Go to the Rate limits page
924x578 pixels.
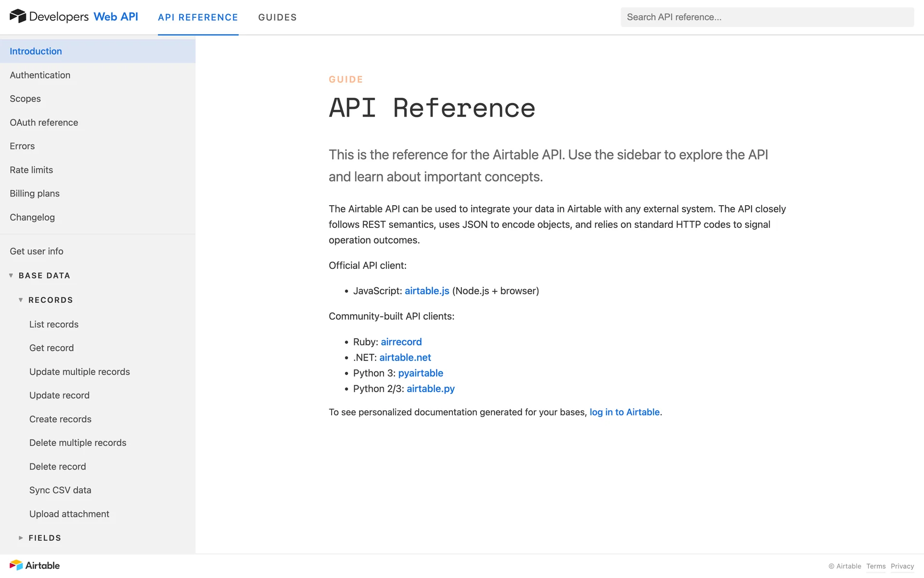click(x=31, y=170)
